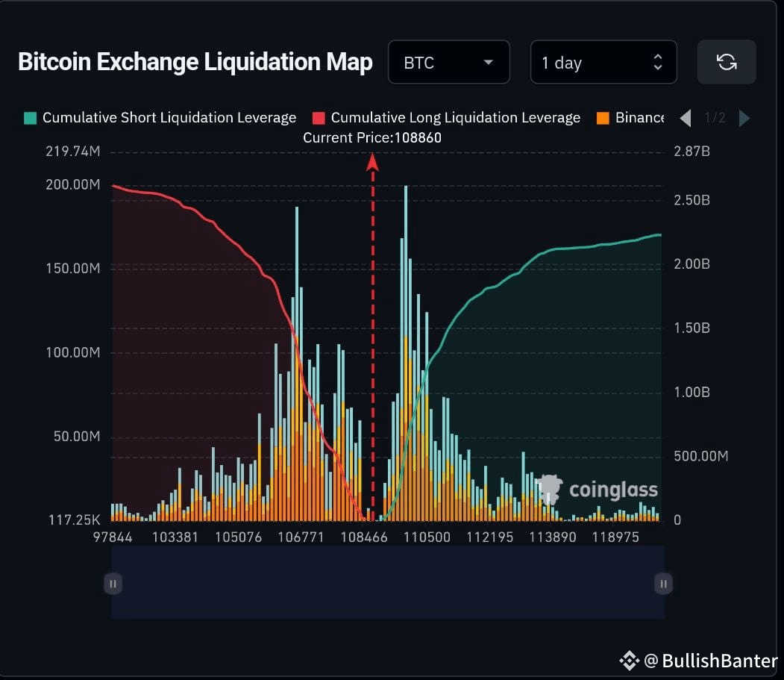Click the BTC dropdown caret arrow
This screenshot has width=784, height=680.
pyautogui.click(x=489, y=63)
